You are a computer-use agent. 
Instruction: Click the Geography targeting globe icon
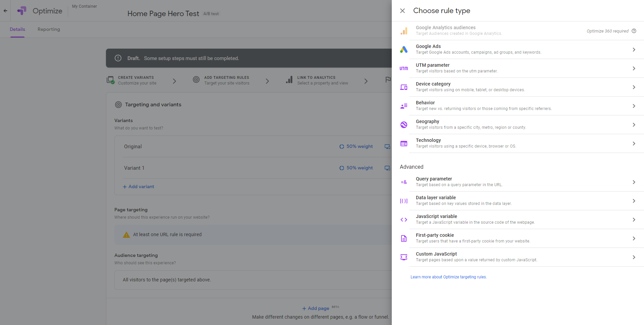404,124
